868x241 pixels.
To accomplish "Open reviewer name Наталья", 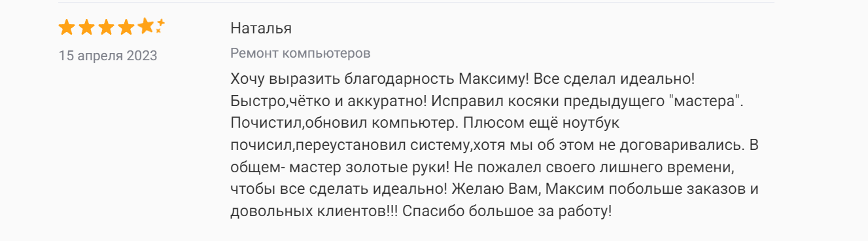I will click(261, 29).
